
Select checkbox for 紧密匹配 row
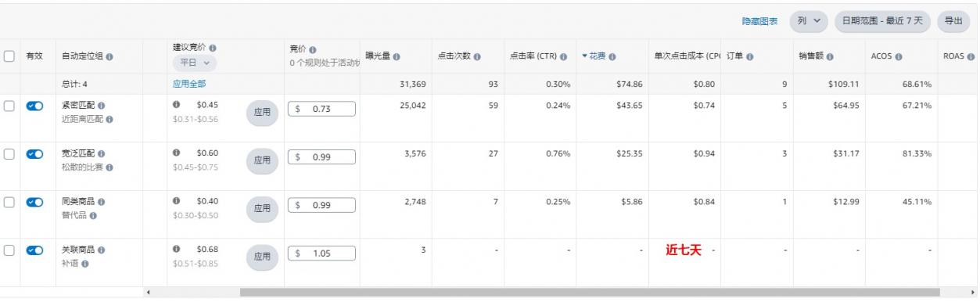pyautogui.click(x=9, y=106)
